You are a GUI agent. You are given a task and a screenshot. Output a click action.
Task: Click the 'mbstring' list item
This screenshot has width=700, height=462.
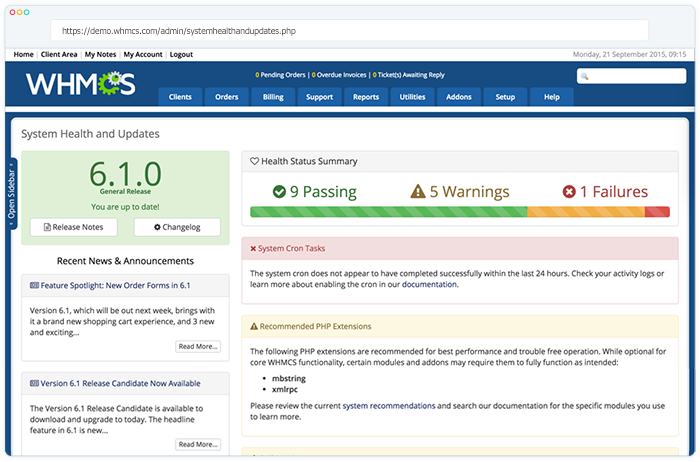[x=289, y=379]
